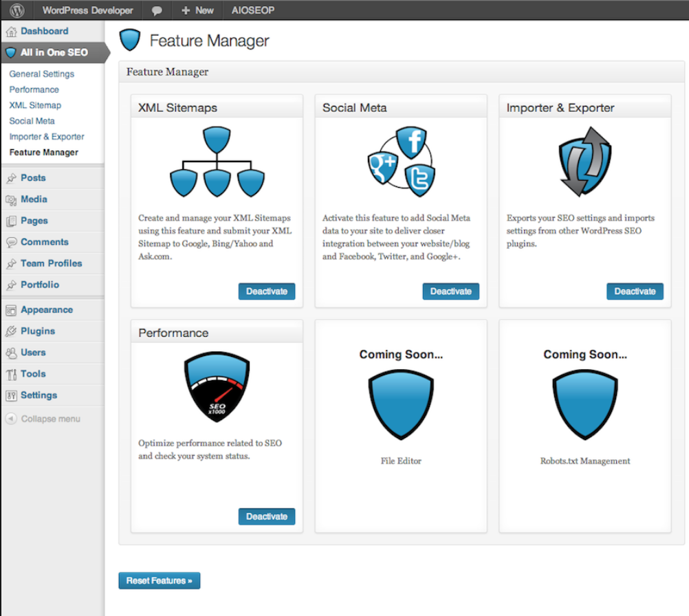This screenshot has height=616, width=689.
Task: Click the Social Meta card title
Action: coord(355,108)
